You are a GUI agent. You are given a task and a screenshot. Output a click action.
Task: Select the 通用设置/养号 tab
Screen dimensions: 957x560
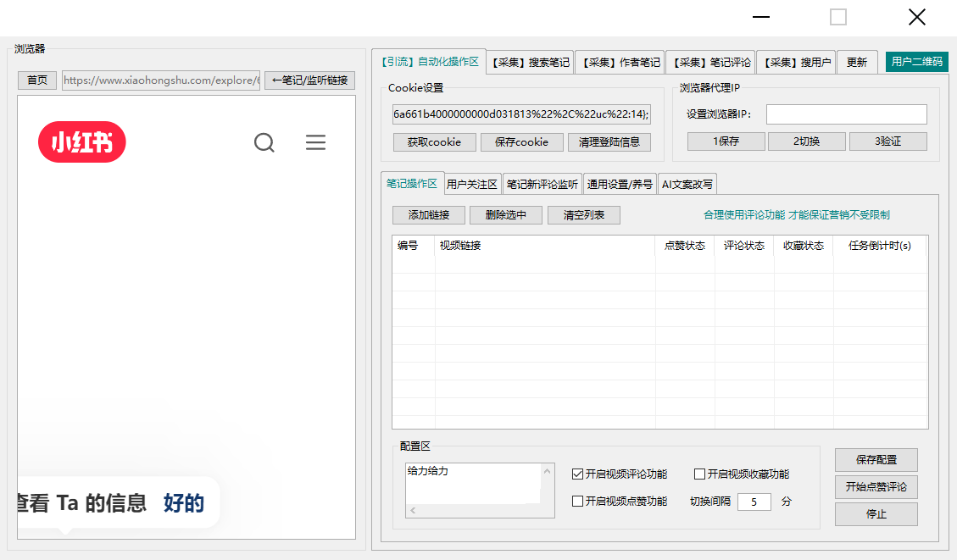[x=620, y=184]
